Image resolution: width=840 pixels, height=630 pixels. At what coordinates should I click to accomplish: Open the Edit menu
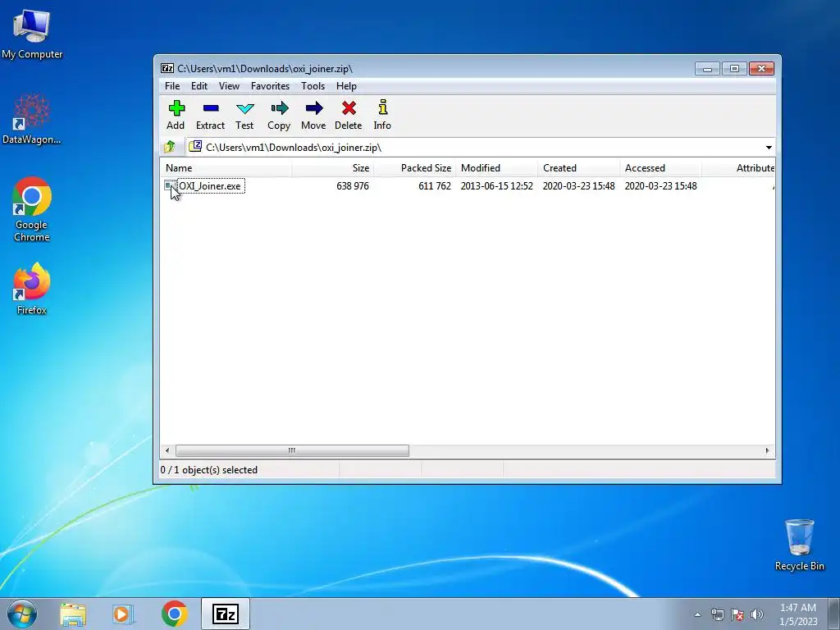199,85
